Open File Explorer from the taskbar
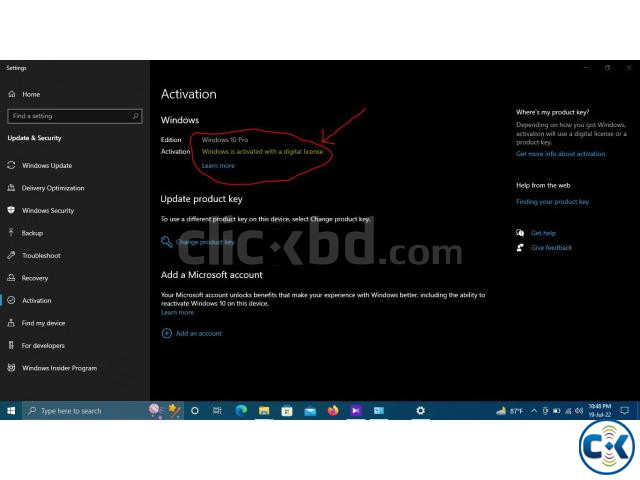The height and width of the screenshot is (480, 640). tap(264, 411)
